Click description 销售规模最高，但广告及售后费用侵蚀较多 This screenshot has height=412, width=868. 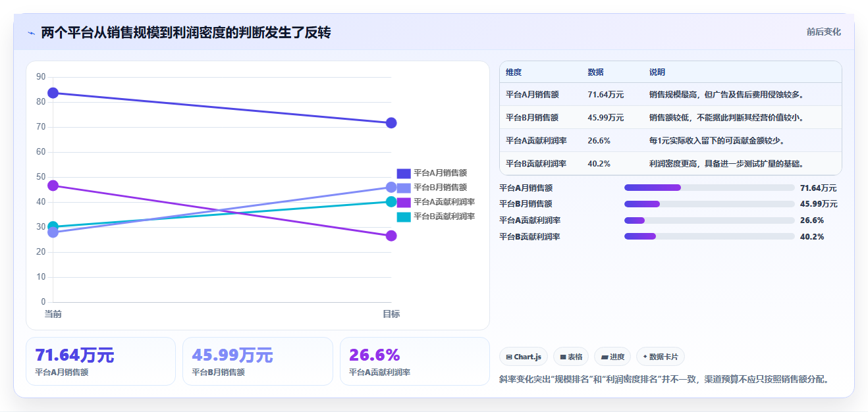pos(727,95)
